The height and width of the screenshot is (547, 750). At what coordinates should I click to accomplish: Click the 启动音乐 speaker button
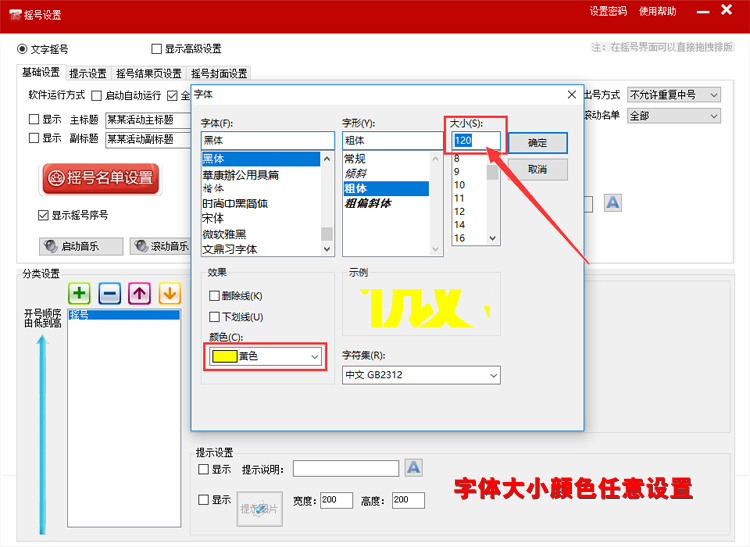coord(80,246)
